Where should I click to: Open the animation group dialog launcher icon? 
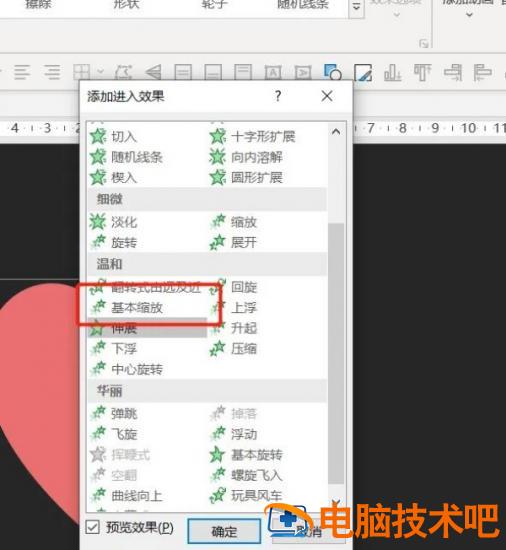point(424,44)
